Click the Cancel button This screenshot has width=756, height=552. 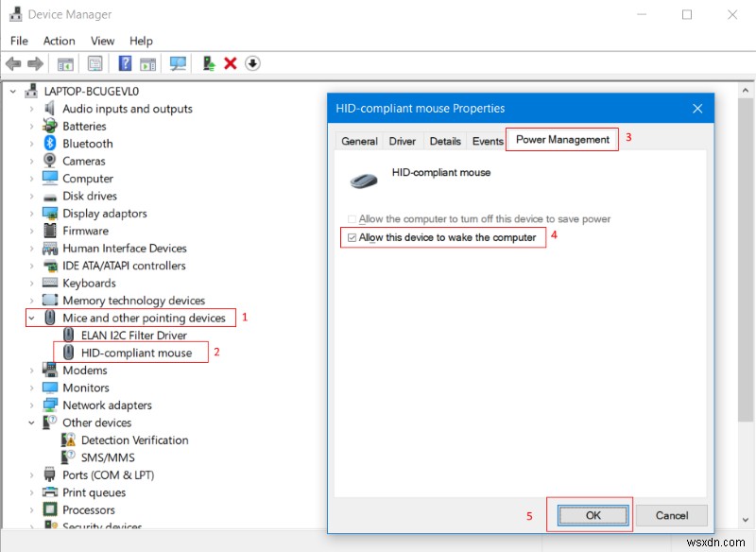coord(671,515)
